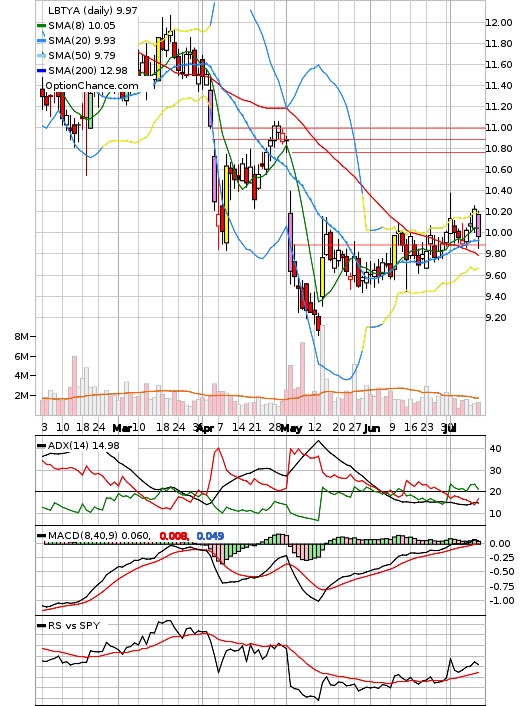Click the Jun month label on date axis
The width and height of the screenshot is (526, 706).
coord(372,428)
